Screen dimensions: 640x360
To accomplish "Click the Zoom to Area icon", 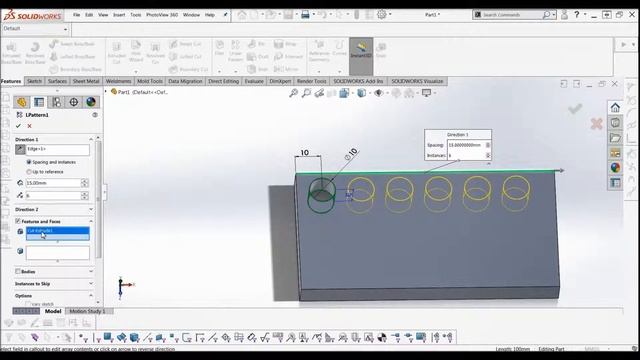I will (x=306, y=93).
